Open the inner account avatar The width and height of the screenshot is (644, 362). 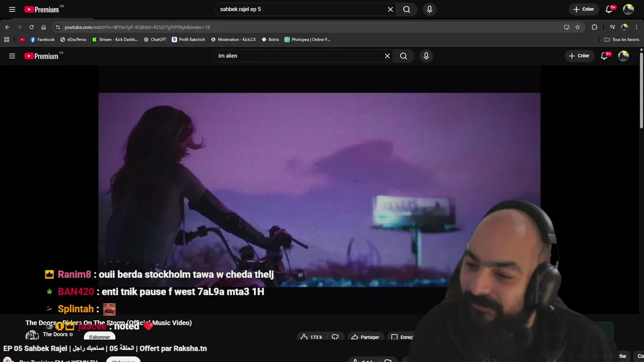623,56
